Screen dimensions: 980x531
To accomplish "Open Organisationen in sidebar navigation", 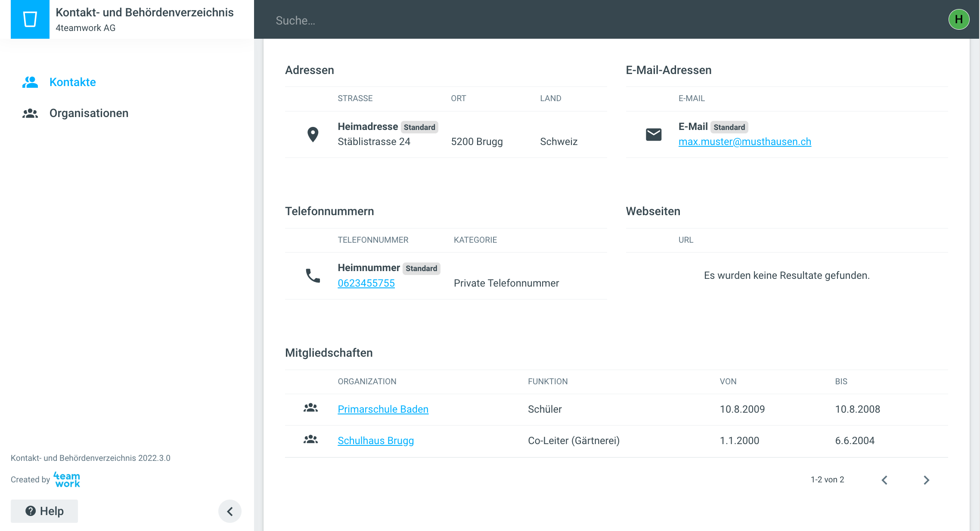I will pyautogui.click(x=89, y=113).
